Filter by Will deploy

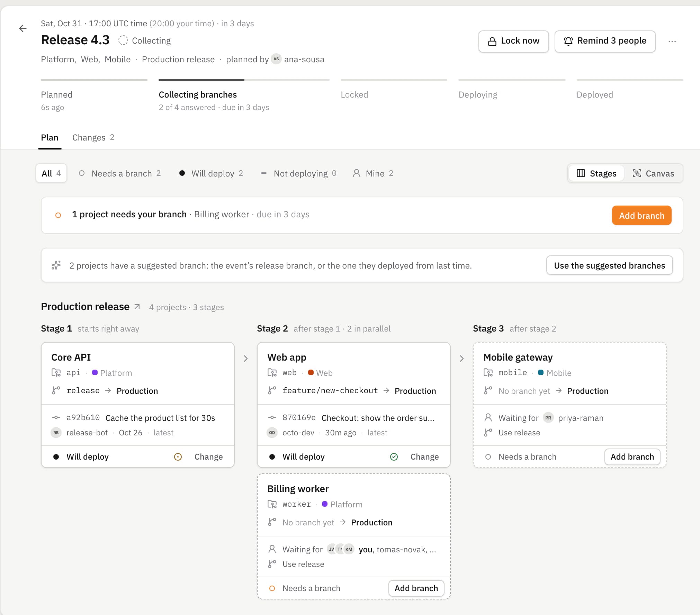click(x=211, y=173)
